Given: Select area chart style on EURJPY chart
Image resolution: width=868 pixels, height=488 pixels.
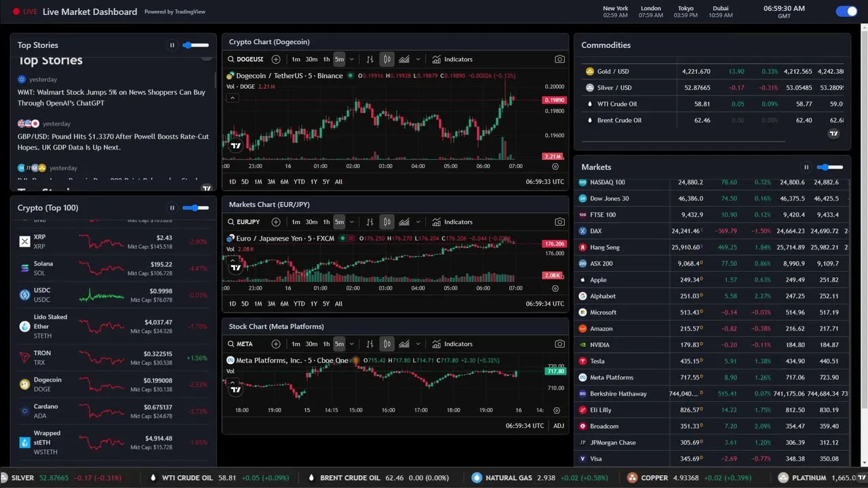Looking at the screenshot, I should click(403, 222).
